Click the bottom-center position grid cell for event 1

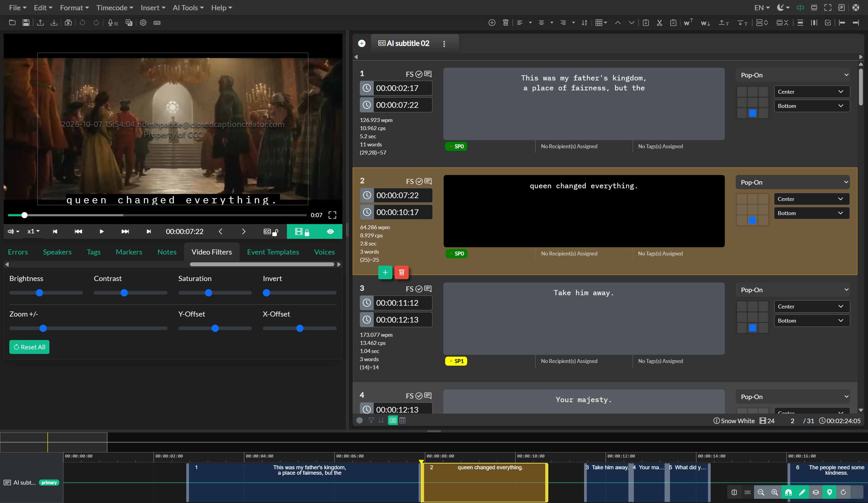(753, 113)
